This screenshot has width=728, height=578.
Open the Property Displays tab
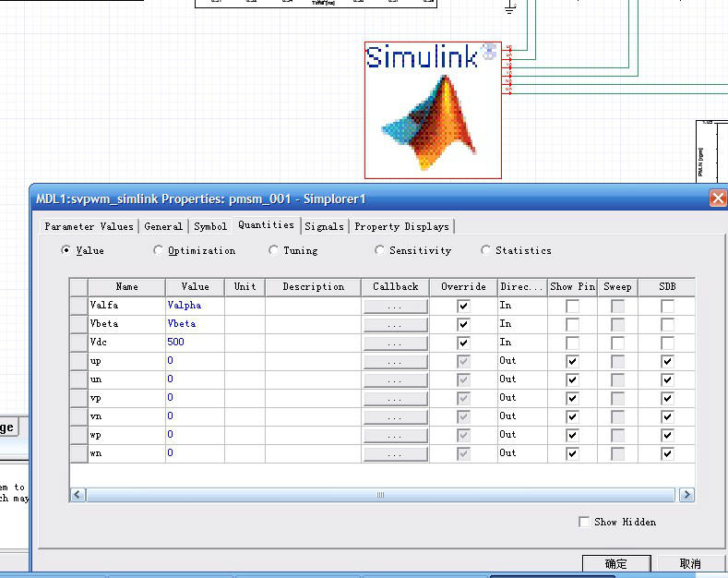(x=401, y=226)
